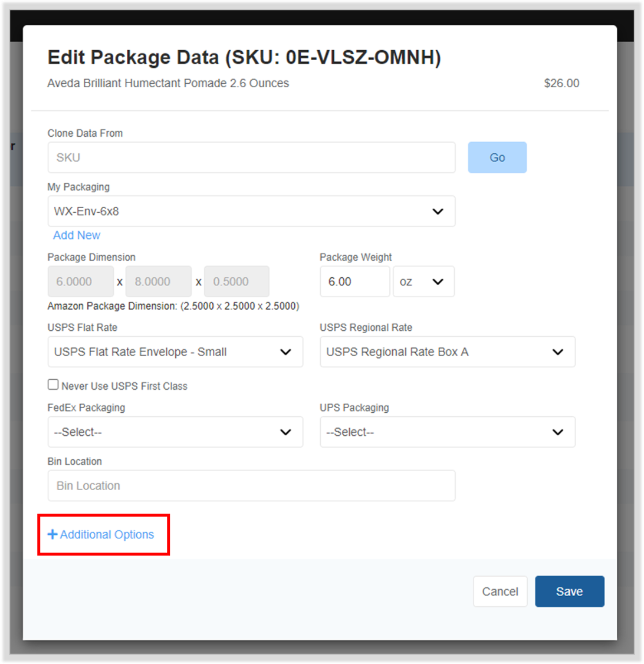
Task: Expand USPS Regional Rate Box A dropdown
Action: click(x=448, y=352)
